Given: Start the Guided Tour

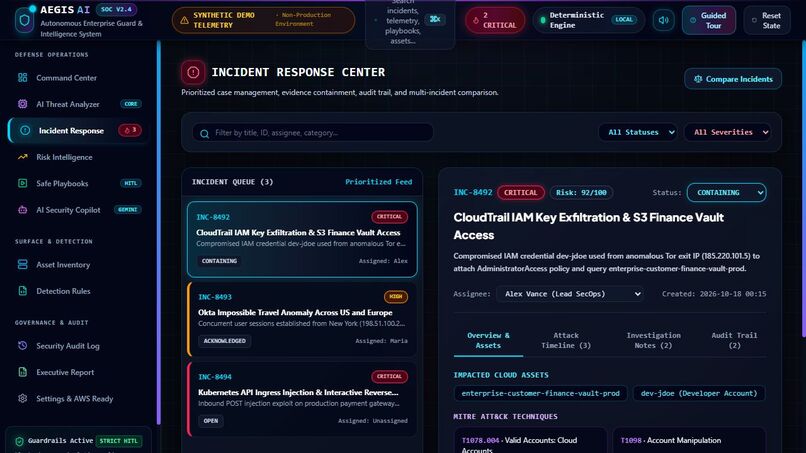Looking at the screenshot, I should tap(709, 21).
